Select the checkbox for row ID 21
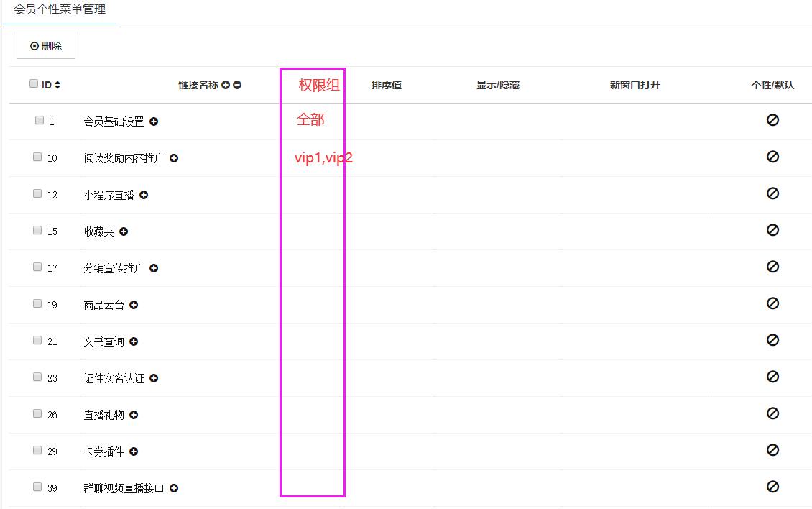This screenshot has height=509, width=812. point(37,340)
